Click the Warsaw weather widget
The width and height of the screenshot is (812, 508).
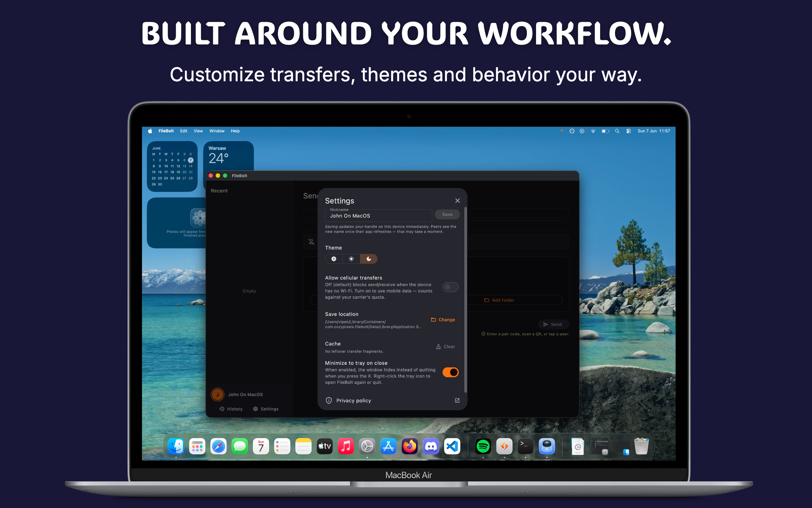coord(228,156)
